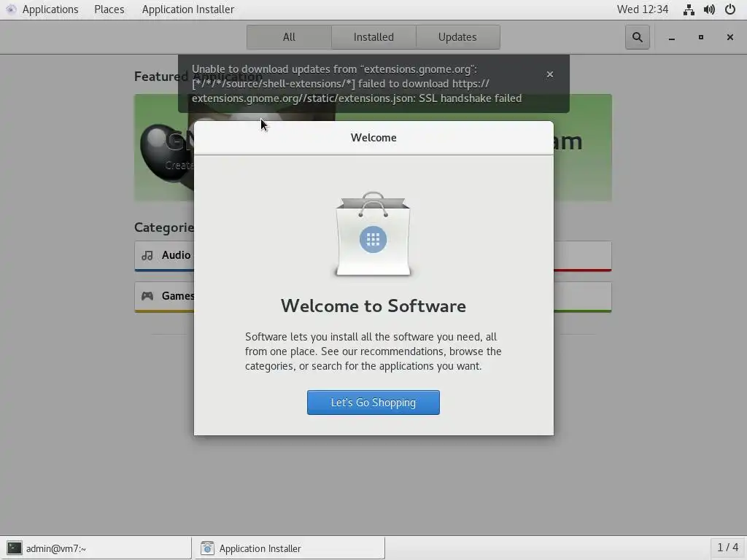Click the network status icon

click(x=689, y=9)
